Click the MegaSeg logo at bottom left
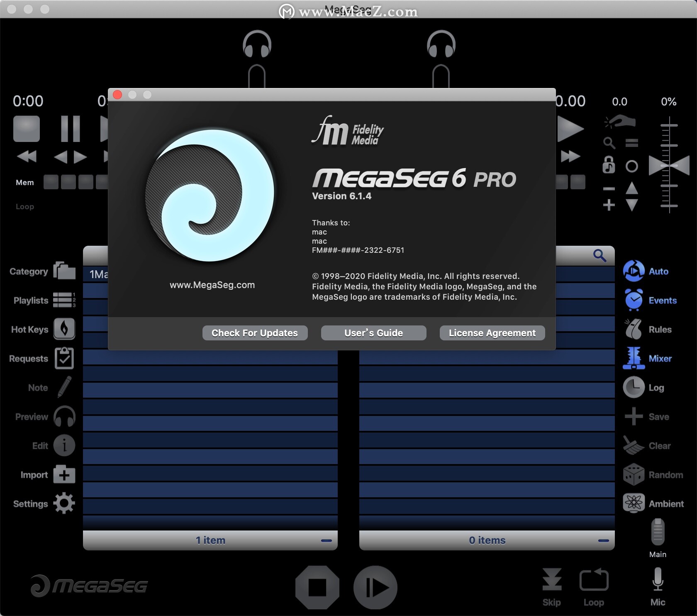 (89, 586)
